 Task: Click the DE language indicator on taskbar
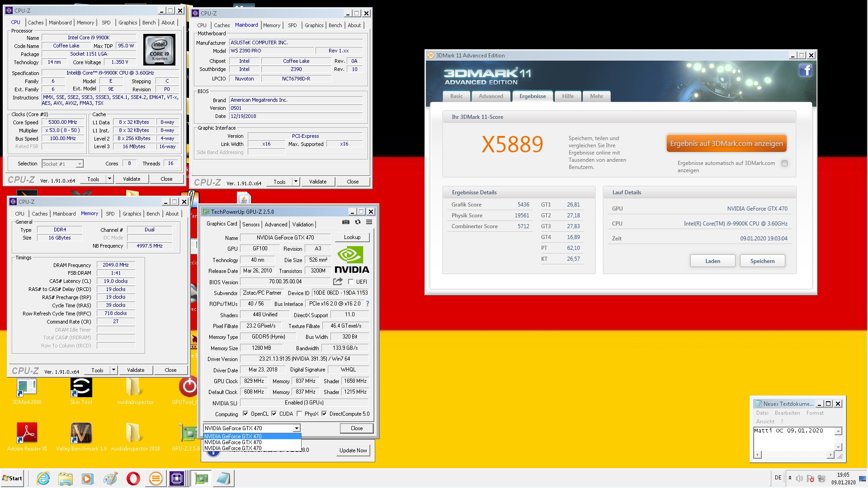coord(778,478)
